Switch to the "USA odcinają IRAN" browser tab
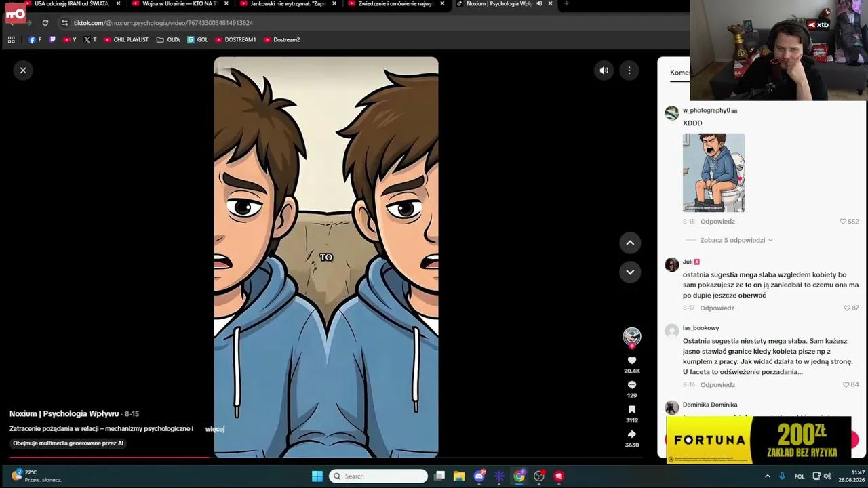The width and height of the screenshot is (868, 488). point(72,4)
